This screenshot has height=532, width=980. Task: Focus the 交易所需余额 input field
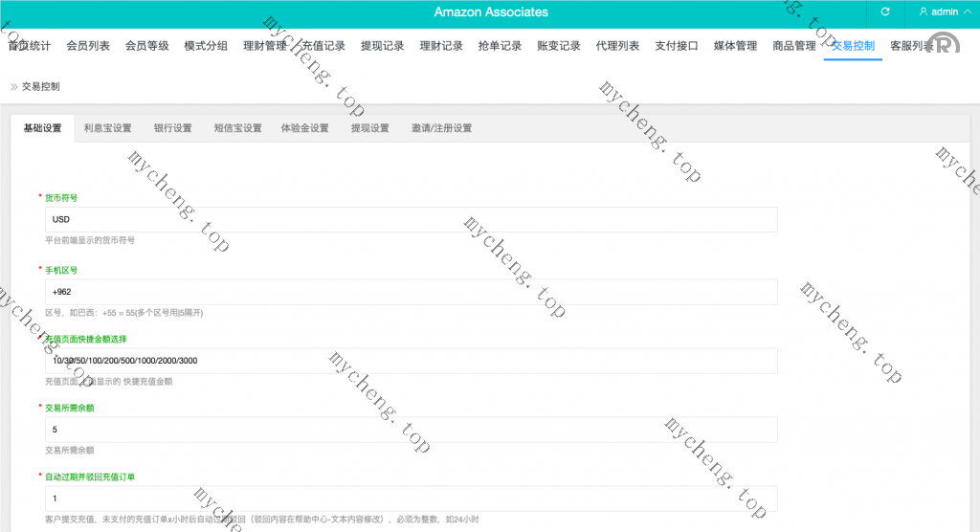pyautogui.click(x=412, y=430)
